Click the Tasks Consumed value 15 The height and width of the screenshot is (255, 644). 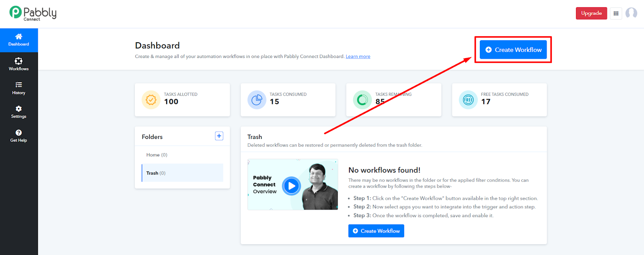(x=275, y=102)
